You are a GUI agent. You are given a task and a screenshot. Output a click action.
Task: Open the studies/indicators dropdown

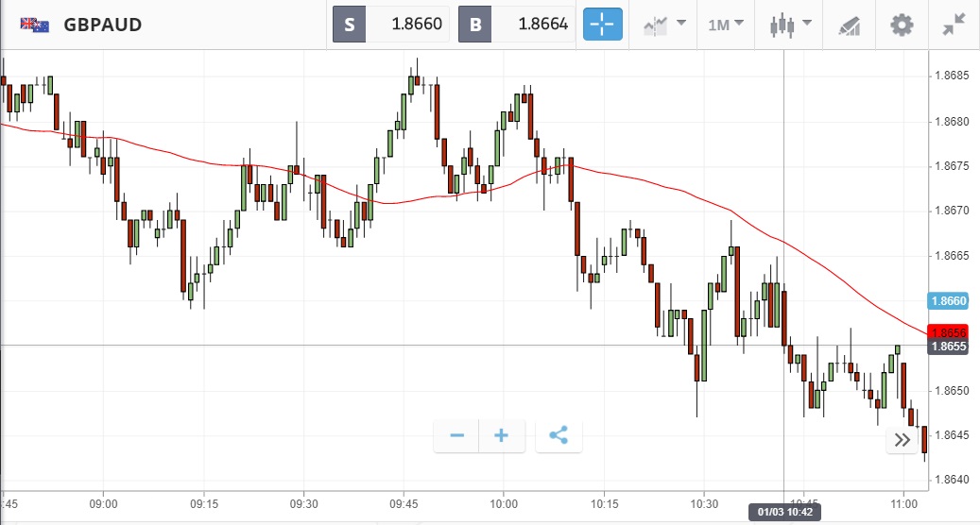(x=664, y=25)
